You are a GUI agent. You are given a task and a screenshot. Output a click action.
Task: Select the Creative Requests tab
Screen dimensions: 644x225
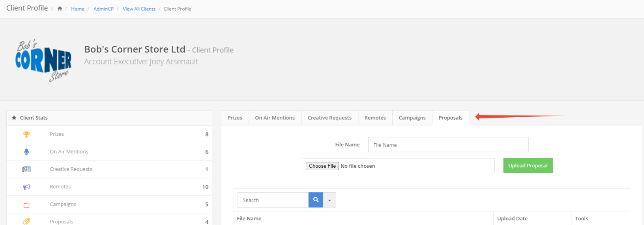click(329, 118)
